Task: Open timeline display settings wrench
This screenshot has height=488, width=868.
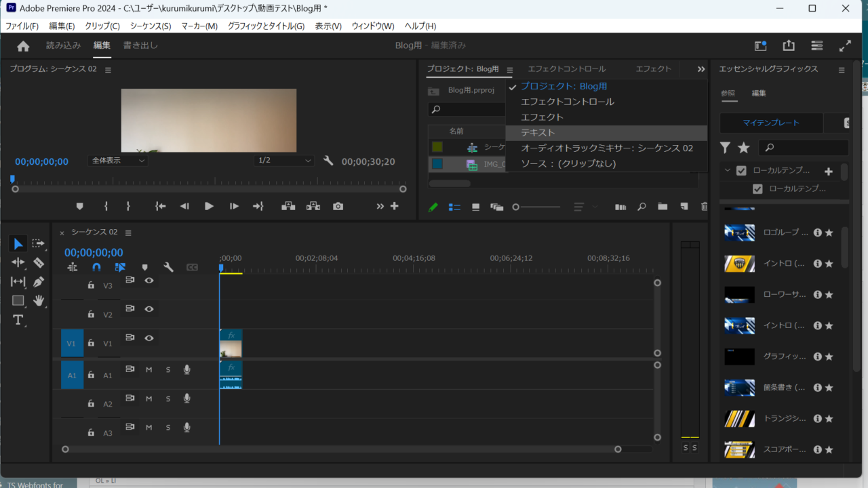Action: [x=168, y=267]
